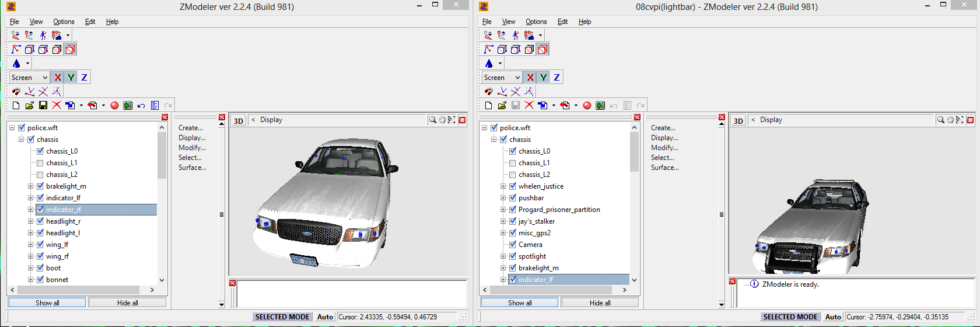Click the landscape picture icon in right window toolbar

600,106
